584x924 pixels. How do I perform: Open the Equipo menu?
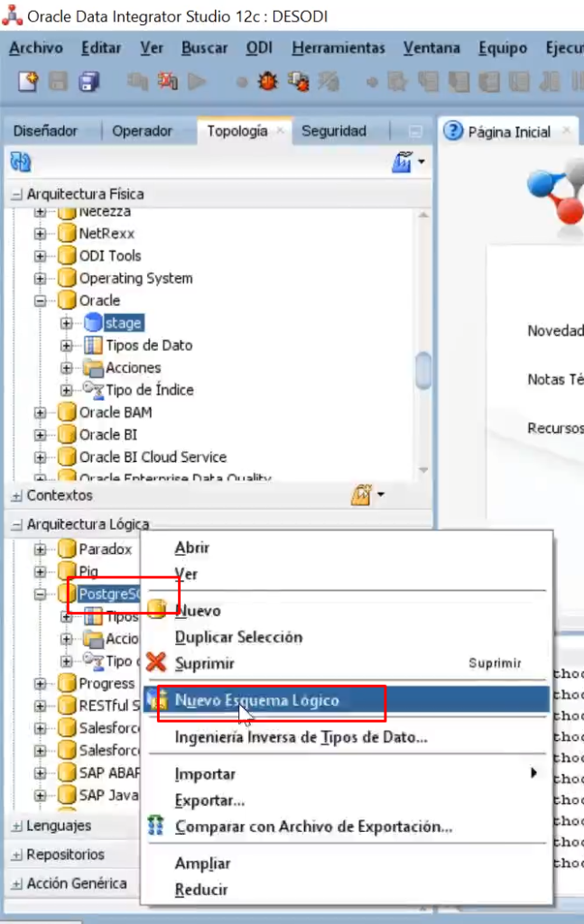503,48
